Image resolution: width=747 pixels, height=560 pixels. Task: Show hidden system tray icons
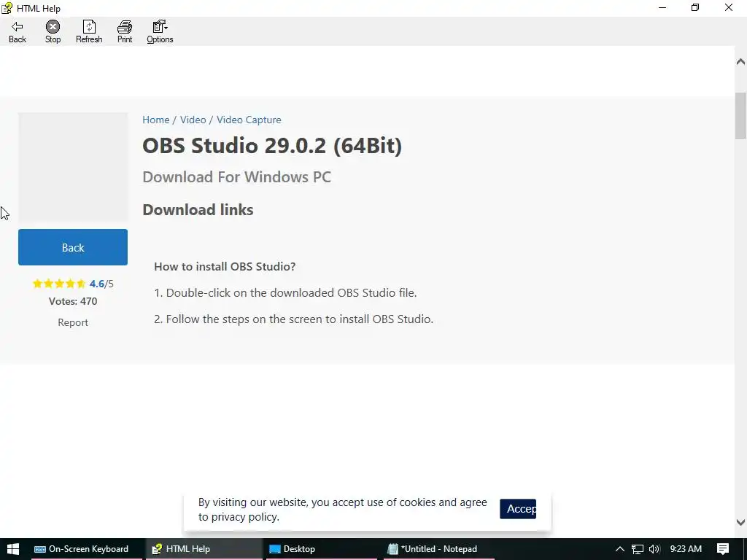pyautogui.click(x=619, y=549)
